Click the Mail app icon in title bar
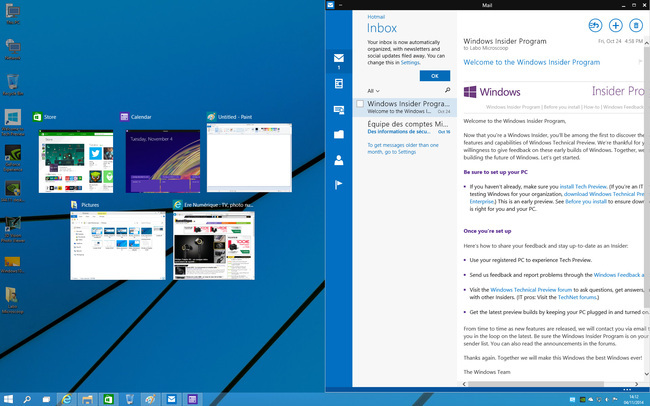Screen dimensions: 650x406 [x=330, y=5]
